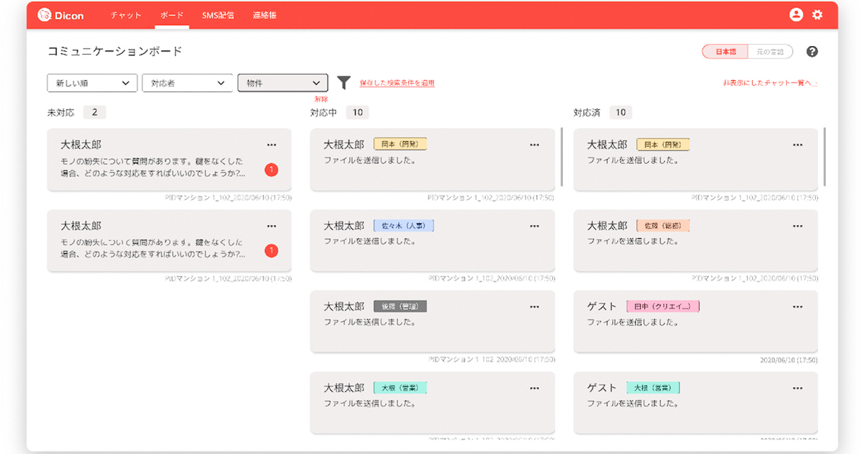Screen dimensions: 868x454
Task: Open the more menu on the 対応中 大根（営業）card
Action: pyautogui.click(x=534, y=388)
